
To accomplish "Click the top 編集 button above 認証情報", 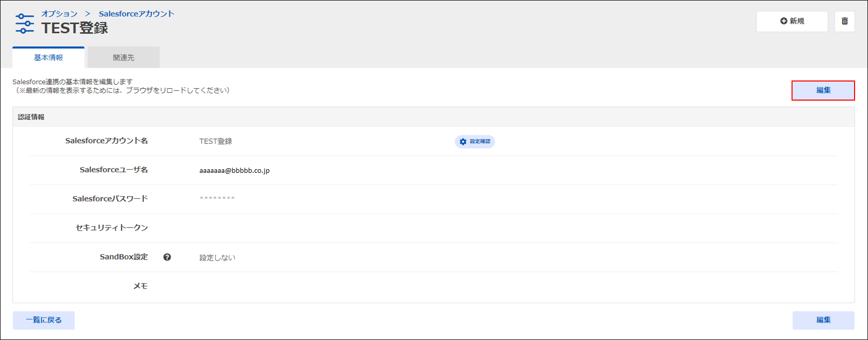I will click(823, 90).
